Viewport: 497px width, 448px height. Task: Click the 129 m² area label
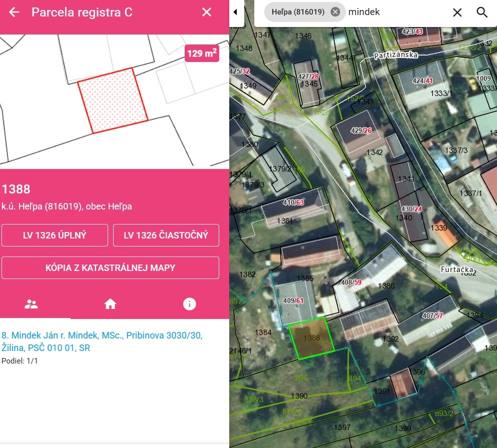coord(202,53)
